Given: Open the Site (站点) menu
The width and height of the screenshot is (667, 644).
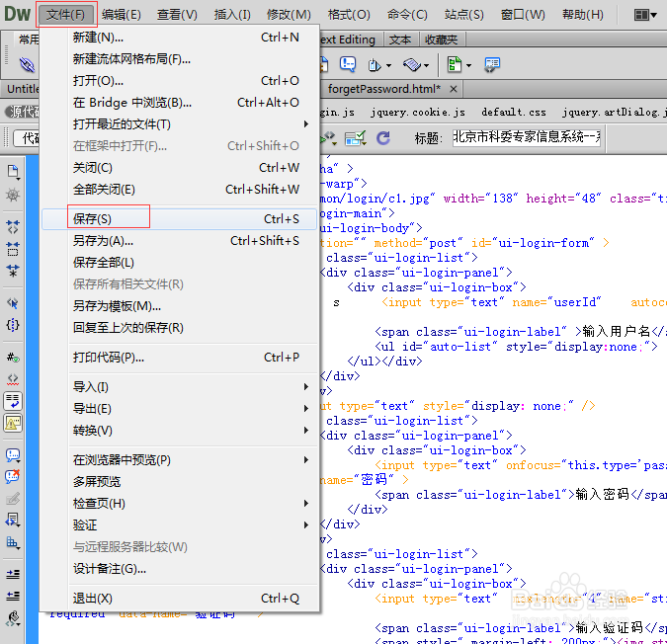Looking at the screenshot, I should [464, 15].
